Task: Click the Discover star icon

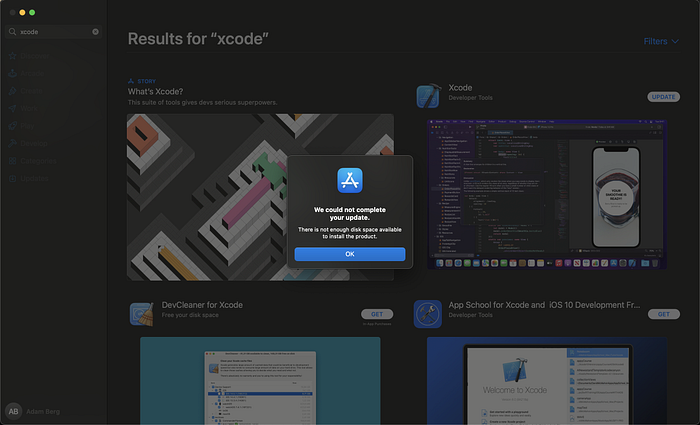Action: coord(12,56)
